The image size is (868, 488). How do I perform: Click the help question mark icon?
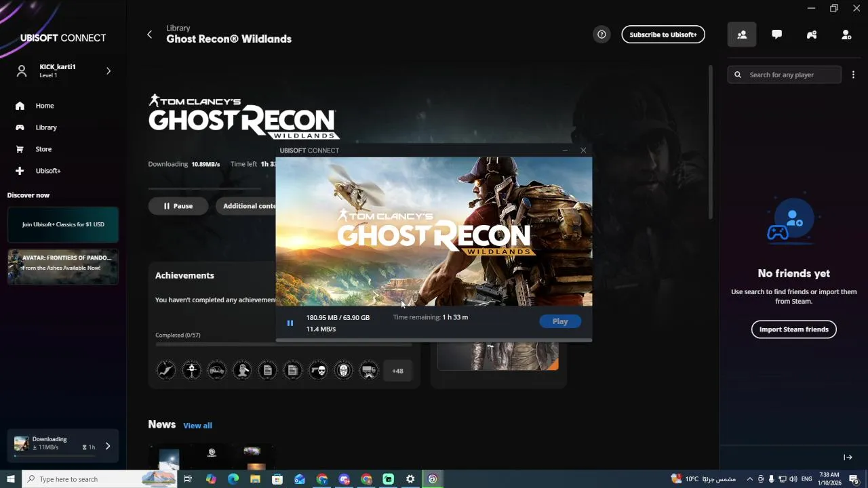(x=601, y=35)
